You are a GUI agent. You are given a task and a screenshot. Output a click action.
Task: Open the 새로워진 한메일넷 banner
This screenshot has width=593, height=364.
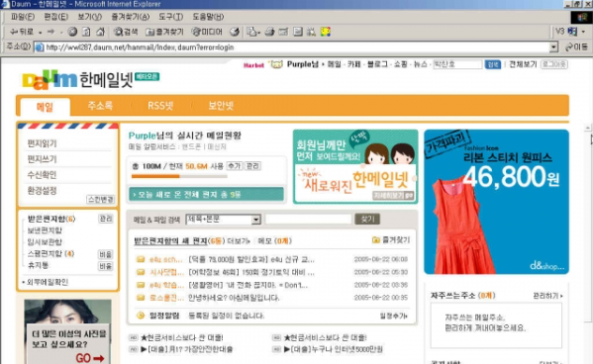click(x=355, y=167)
